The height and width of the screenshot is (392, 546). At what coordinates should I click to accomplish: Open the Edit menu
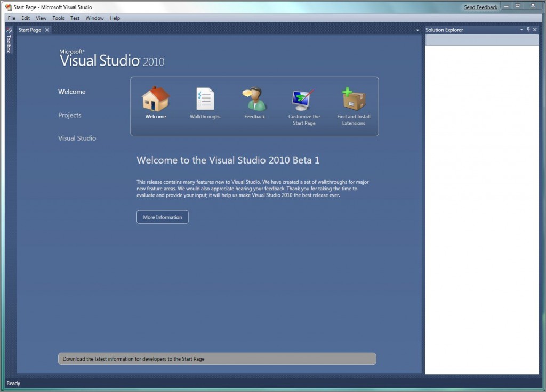pos(26,18)
